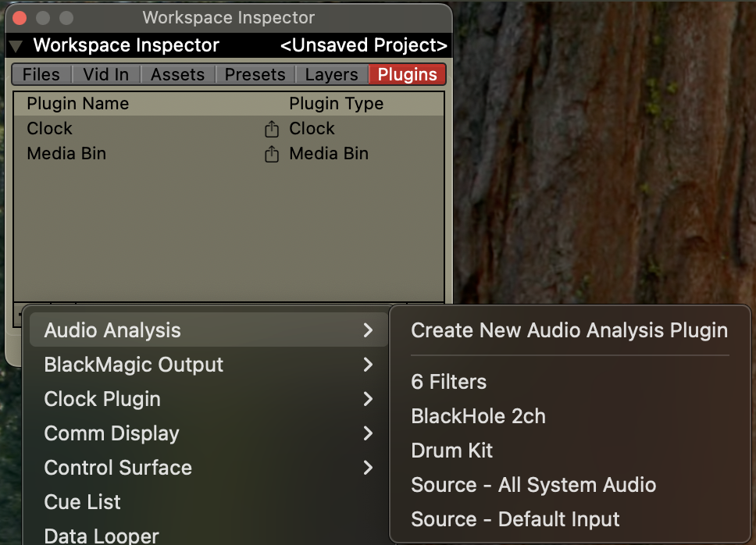
Task: Click the Unsaved Project label
Action: pyautogui.click(x=364, y=45)
